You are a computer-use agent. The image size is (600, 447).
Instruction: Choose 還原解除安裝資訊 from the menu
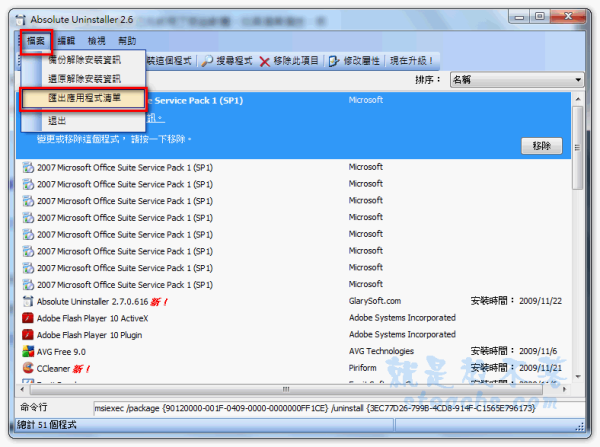tap(84, 79)
